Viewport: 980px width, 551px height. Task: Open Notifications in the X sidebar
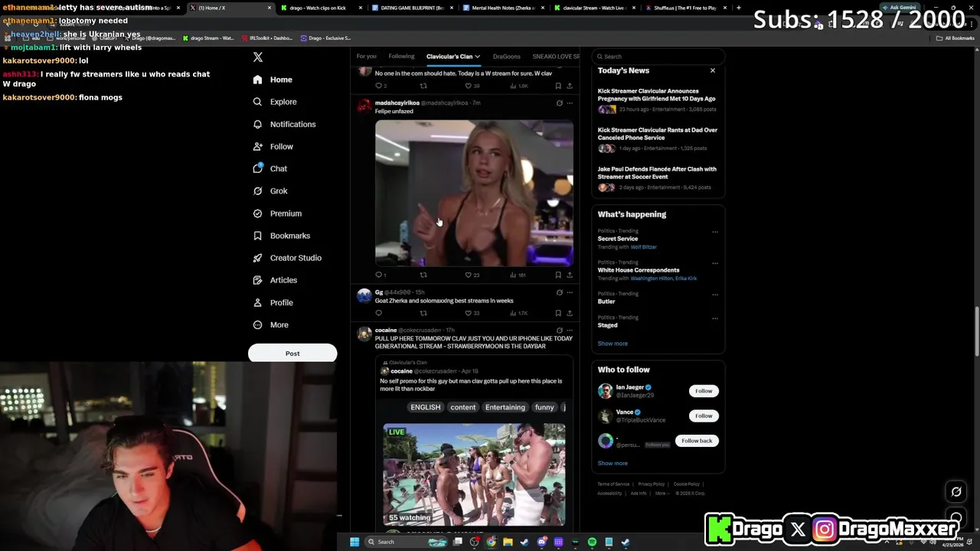(x=284, y=124)
